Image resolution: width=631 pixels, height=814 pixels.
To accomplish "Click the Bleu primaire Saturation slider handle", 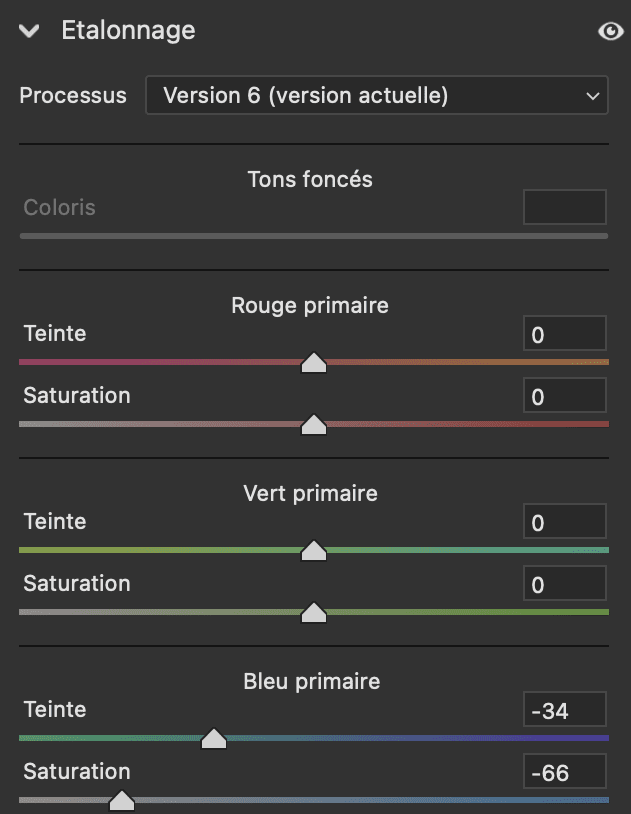I will point(122,801).
